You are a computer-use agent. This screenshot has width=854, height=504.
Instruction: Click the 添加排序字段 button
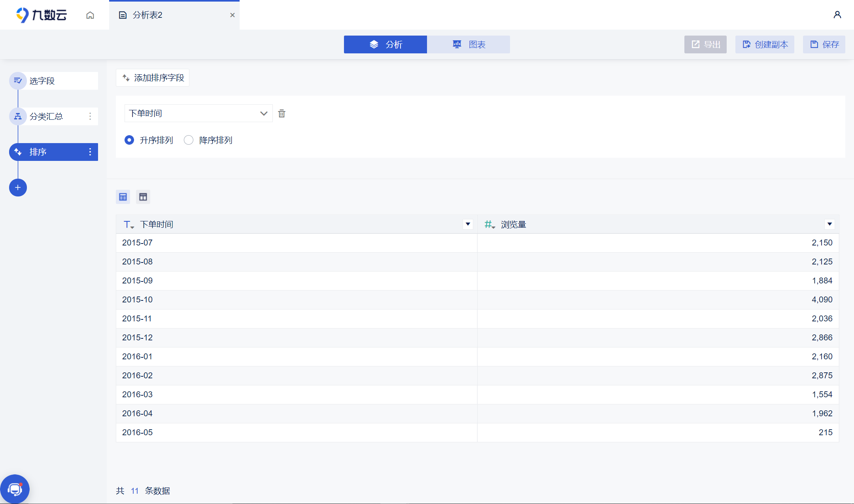(153, 77)
